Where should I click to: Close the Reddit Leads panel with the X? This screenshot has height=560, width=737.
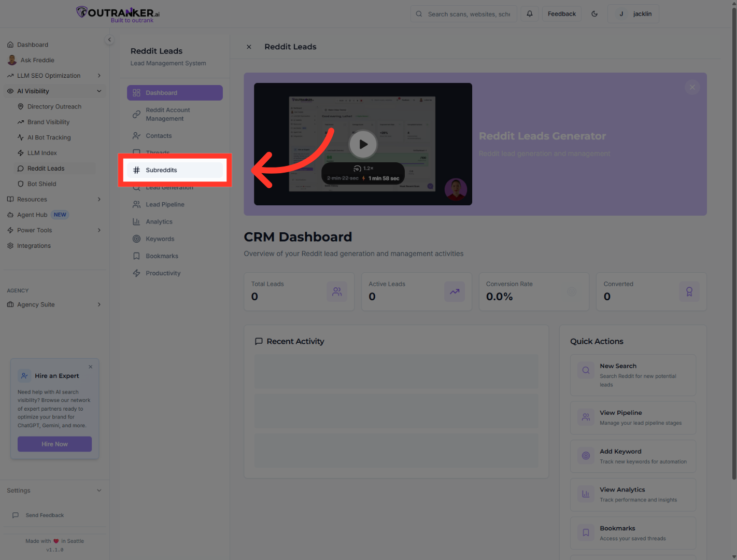tap(249, 47)
